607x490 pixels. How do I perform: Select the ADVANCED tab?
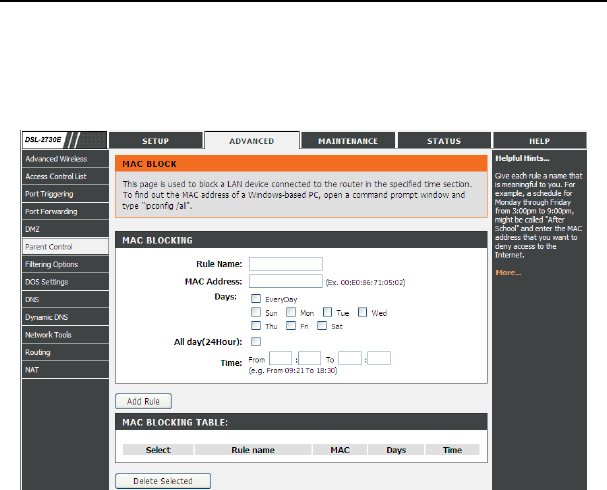252,141
